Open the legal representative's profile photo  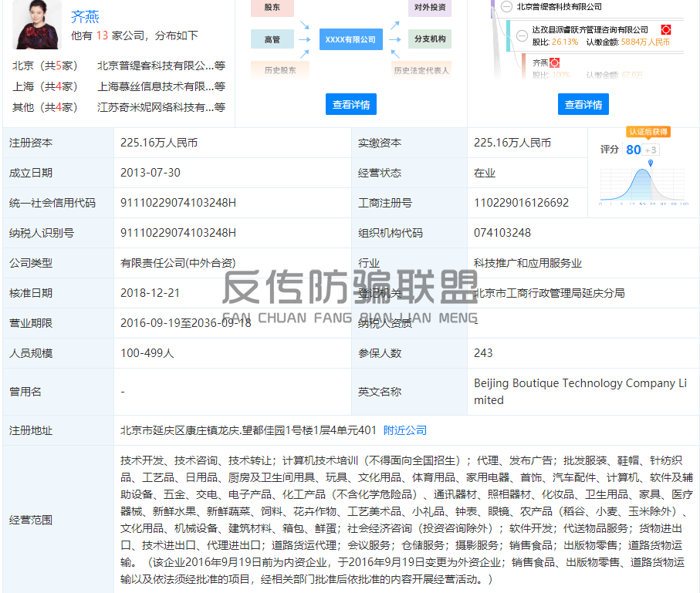(x=37, y=23)
